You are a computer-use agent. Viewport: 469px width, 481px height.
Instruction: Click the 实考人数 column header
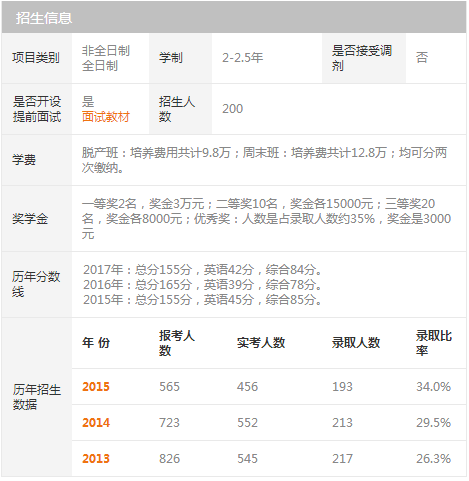261,343
